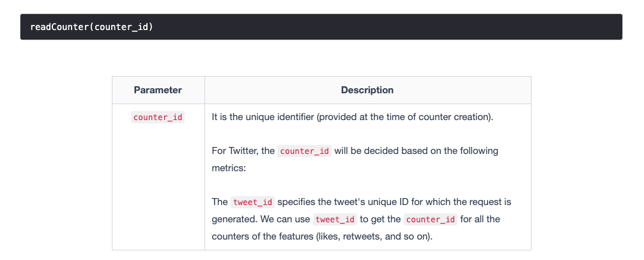The image size is (644, 260).
Task: Click the 'for all the' text after counter_id
Action: [x=480, y=219]
